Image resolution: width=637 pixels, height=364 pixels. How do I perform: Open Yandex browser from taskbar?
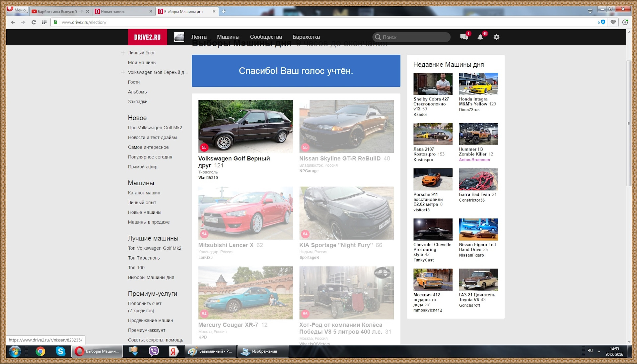(173, 351)
